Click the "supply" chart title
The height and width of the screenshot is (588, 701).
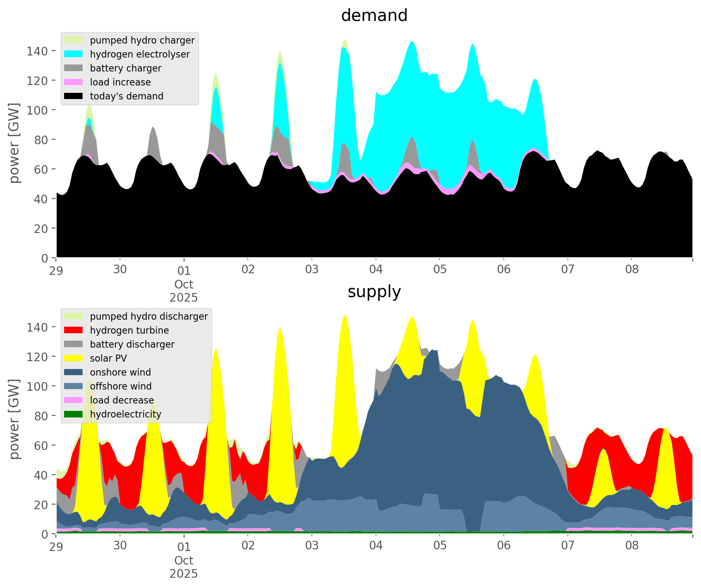pos(374,292)
